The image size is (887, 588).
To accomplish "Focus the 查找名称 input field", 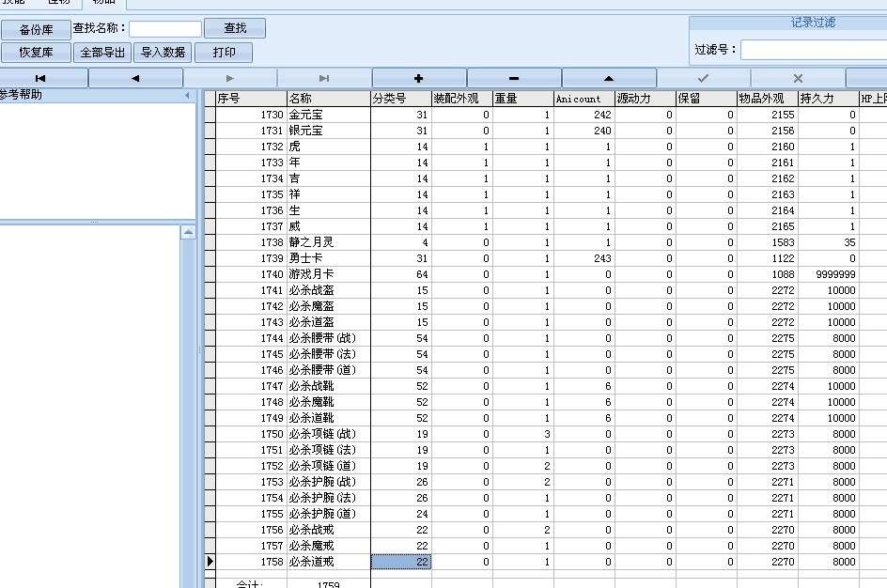I will (x=165, y=29).
